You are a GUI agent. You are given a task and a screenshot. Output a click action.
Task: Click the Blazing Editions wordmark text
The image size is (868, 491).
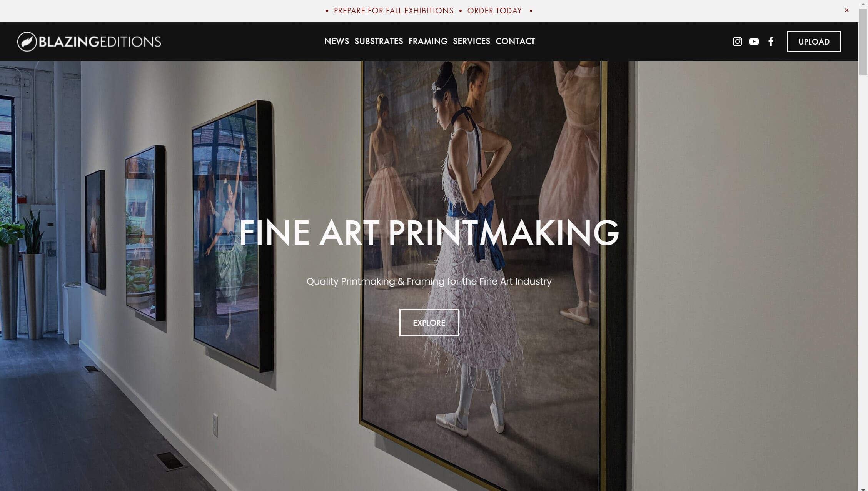[x=100, y=42]
